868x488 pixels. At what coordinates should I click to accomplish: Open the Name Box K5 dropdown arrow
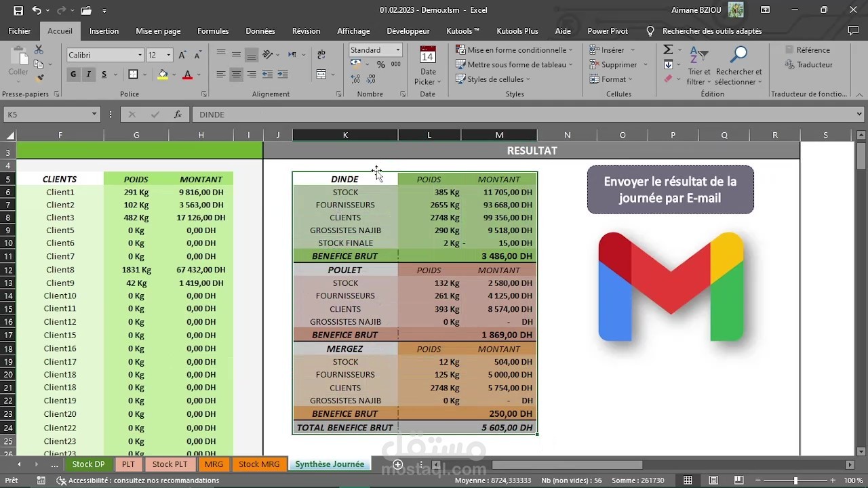pos(94,115)
